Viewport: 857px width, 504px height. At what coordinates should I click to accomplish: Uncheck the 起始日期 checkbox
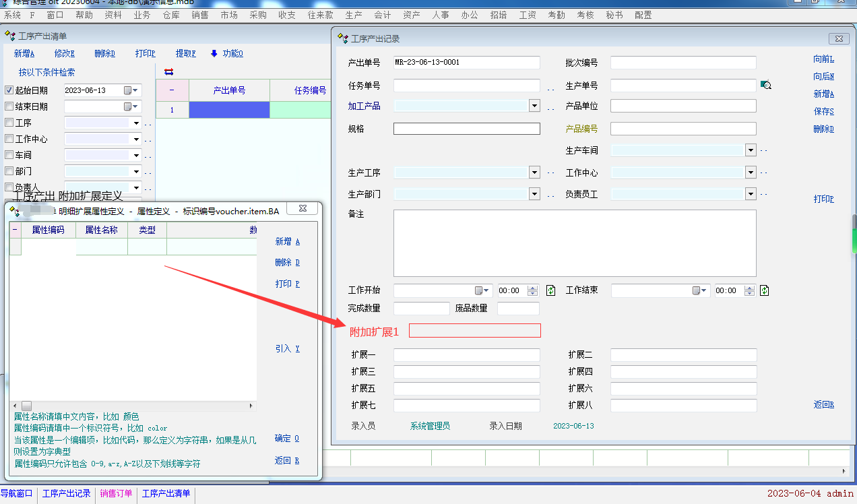[x=9, y=90]
